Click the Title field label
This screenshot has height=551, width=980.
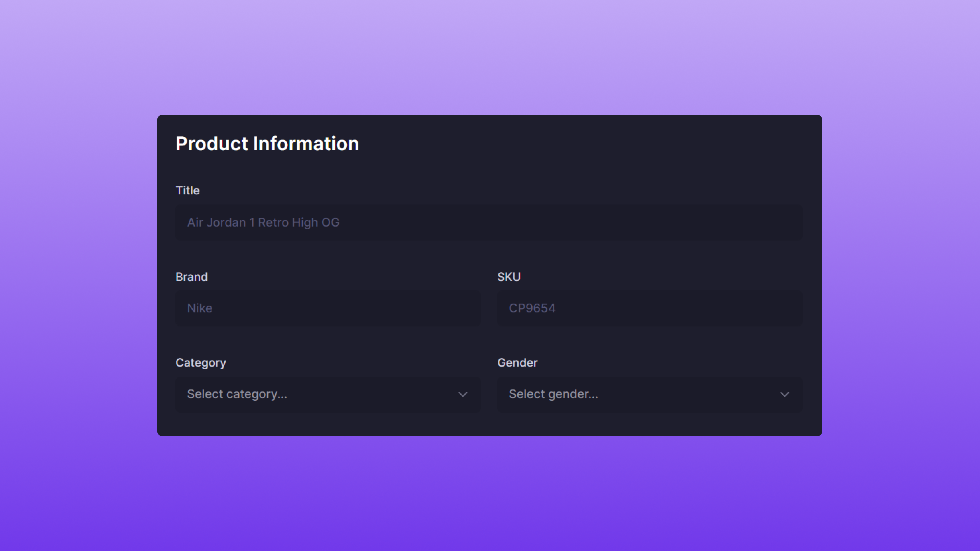(x=188, y=191)
